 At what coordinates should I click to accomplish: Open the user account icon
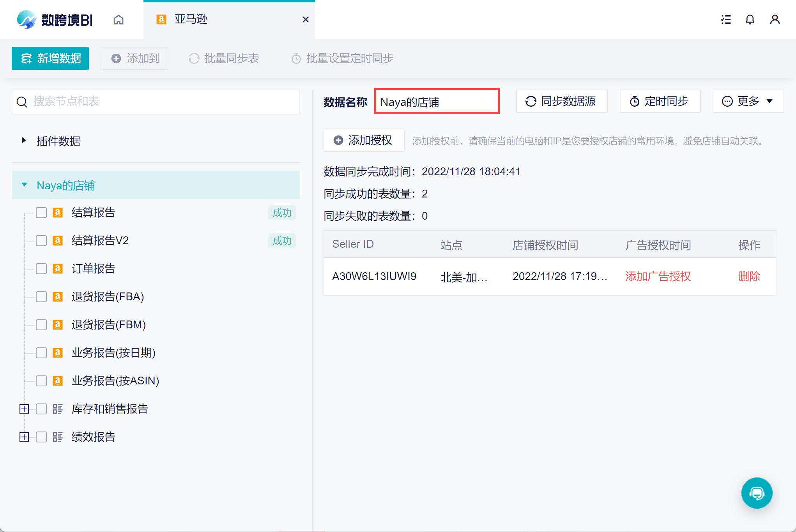click(x=775, y=19)
